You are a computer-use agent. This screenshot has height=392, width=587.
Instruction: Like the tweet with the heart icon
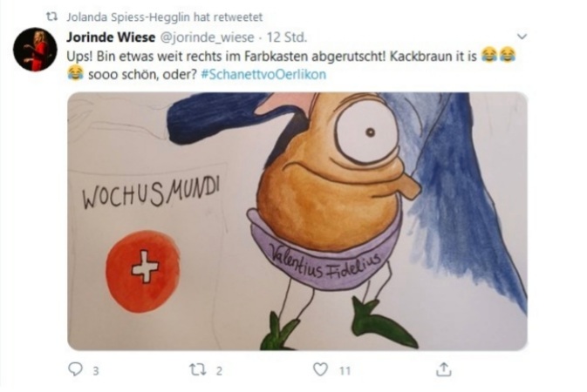[x=320, y=369]
